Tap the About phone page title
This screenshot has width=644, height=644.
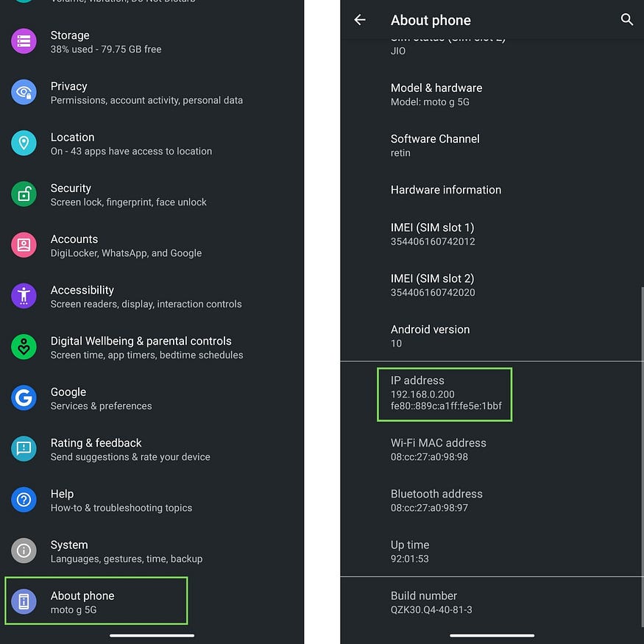(x=431, y=20)
